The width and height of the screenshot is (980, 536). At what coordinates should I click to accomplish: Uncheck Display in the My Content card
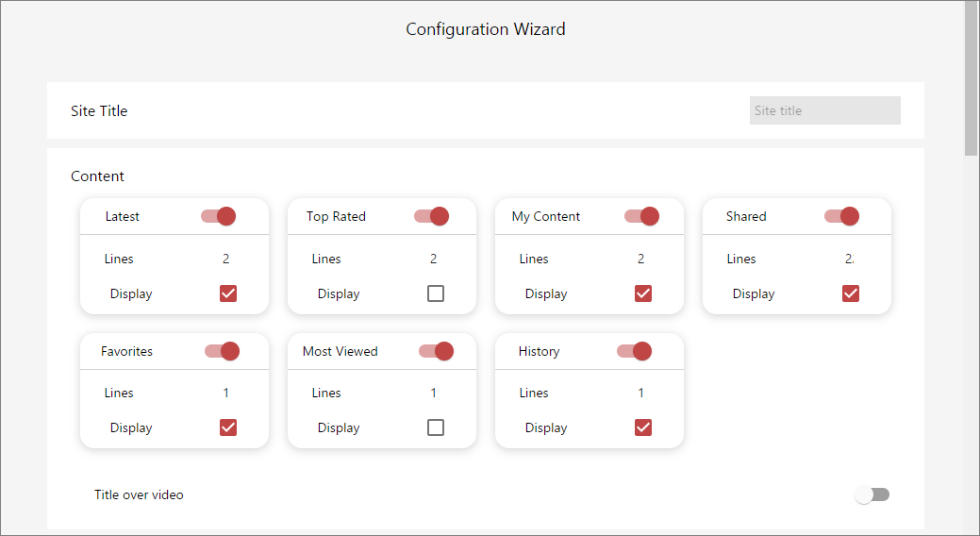(643, 293)
